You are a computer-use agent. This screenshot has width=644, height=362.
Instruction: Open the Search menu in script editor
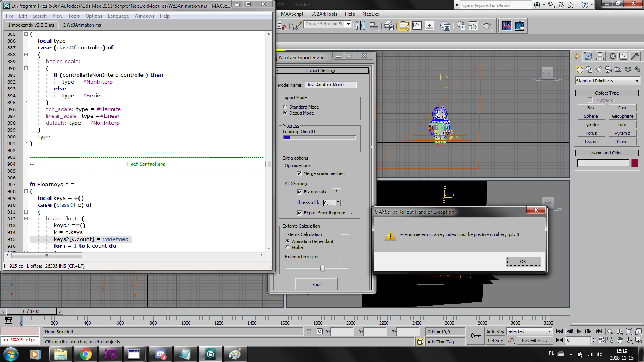[39, 16]
